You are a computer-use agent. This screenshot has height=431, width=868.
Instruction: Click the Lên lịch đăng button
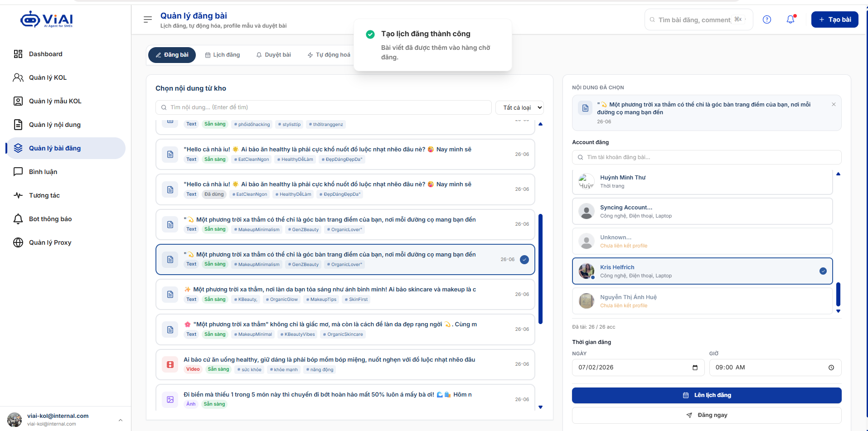(x=707, y=395)
